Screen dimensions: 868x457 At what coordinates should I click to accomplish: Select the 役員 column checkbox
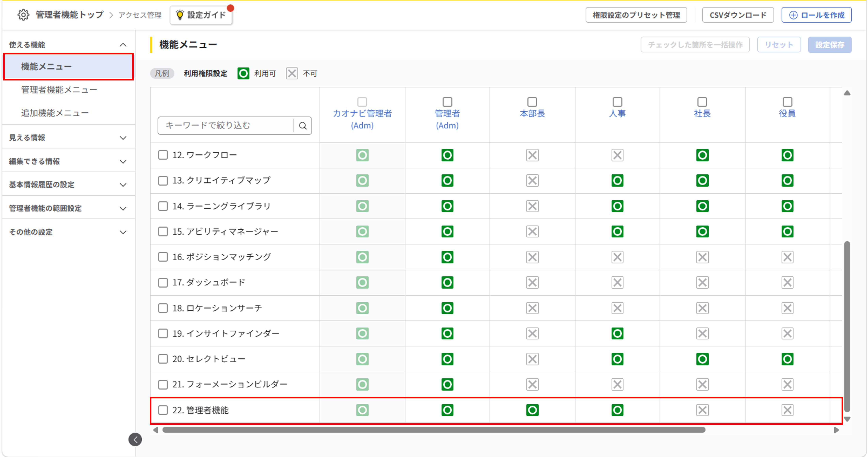787,102
